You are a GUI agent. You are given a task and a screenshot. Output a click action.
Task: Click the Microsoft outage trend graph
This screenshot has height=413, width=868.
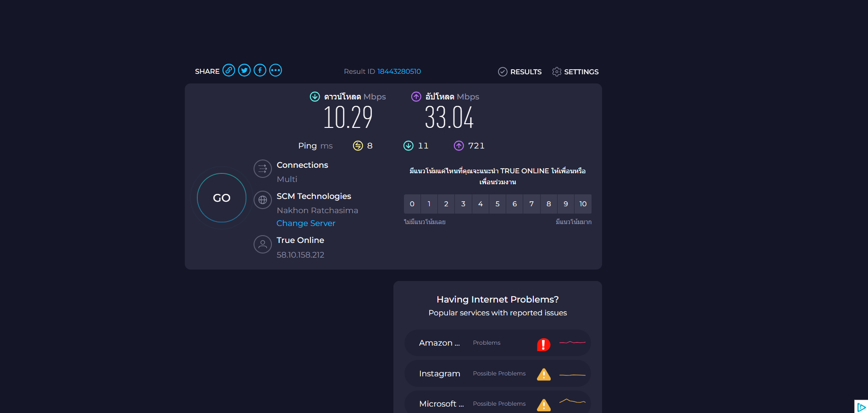coord(572,402)
